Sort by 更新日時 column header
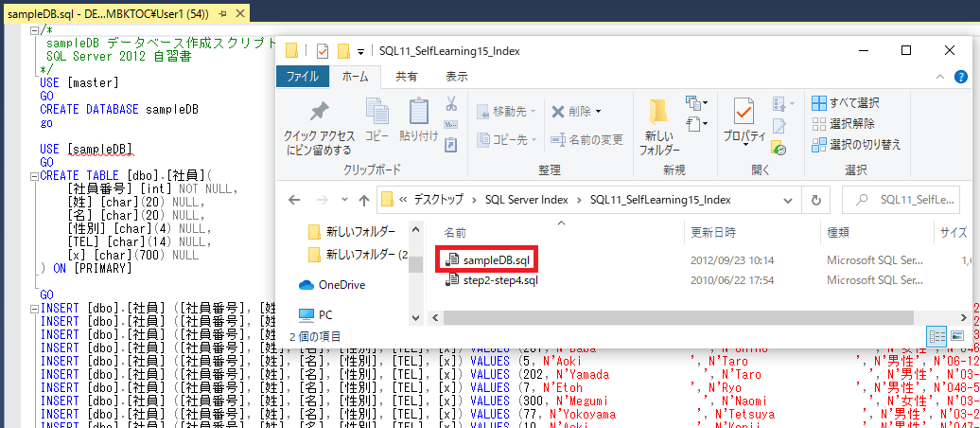 713,233
